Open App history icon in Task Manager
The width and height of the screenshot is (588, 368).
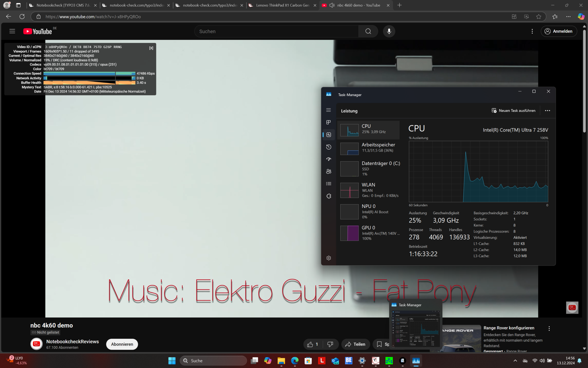(329, 147)
